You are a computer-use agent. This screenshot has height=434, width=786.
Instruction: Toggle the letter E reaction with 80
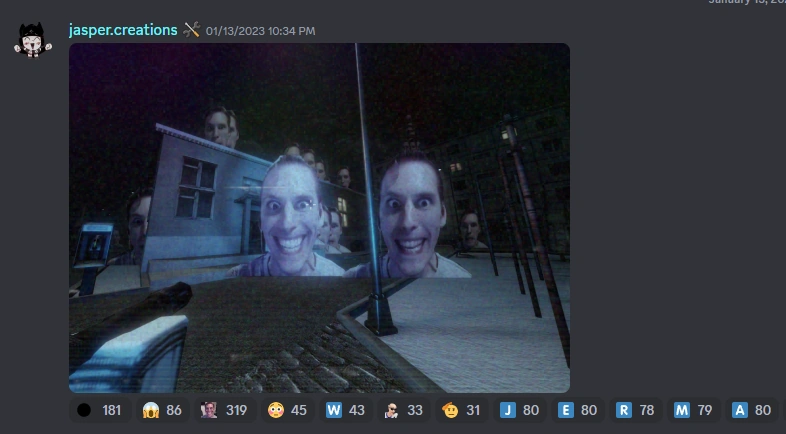point(577,410)
